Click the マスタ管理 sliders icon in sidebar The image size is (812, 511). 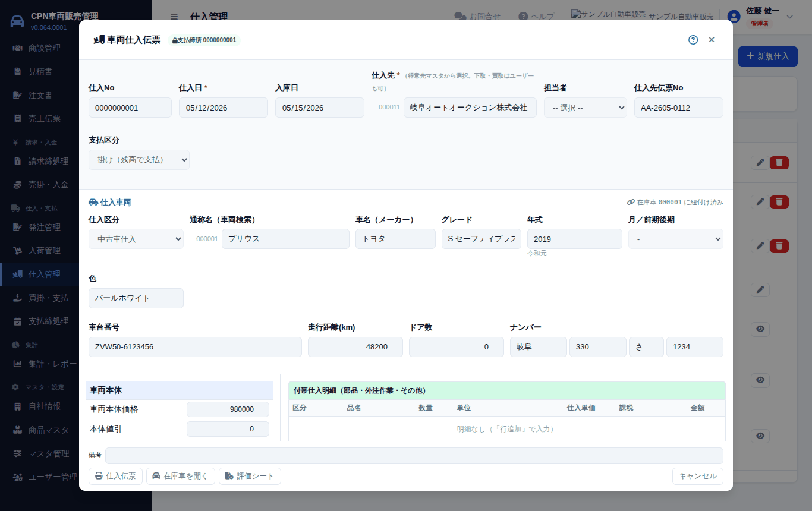point(17,453)
